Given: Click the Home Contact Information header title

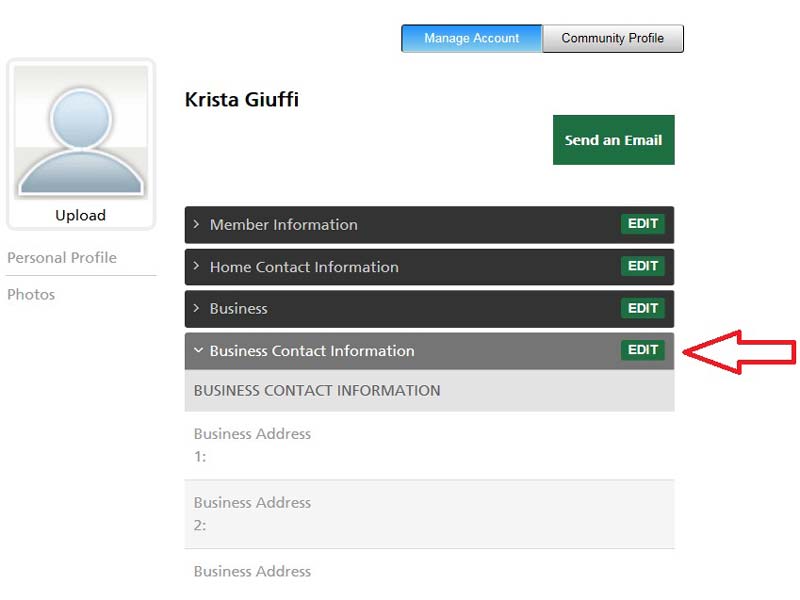Looking at the screenshot, I should (x=304, y=267).
